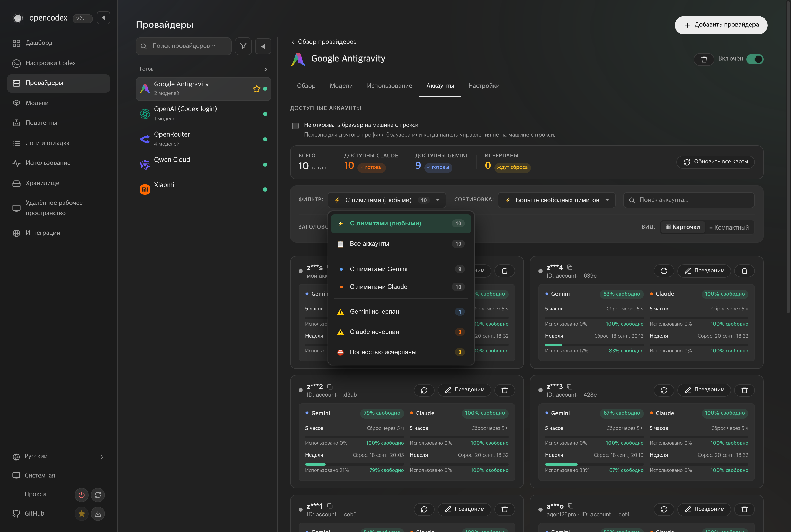This screenshot has height=532, width=791.
Task: Select highlighted 'С лимитами (любыми)' menu option
Action: pyautogui.click(x=401, y=224)
